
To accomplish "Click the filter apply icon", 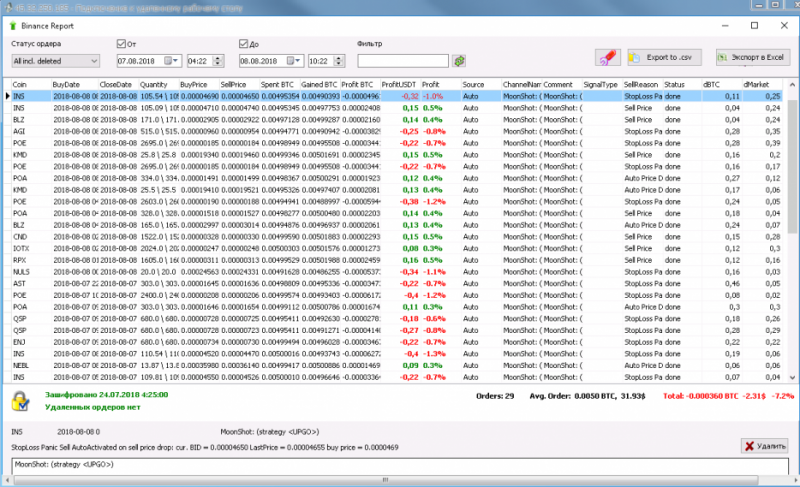I will (459, 62).
